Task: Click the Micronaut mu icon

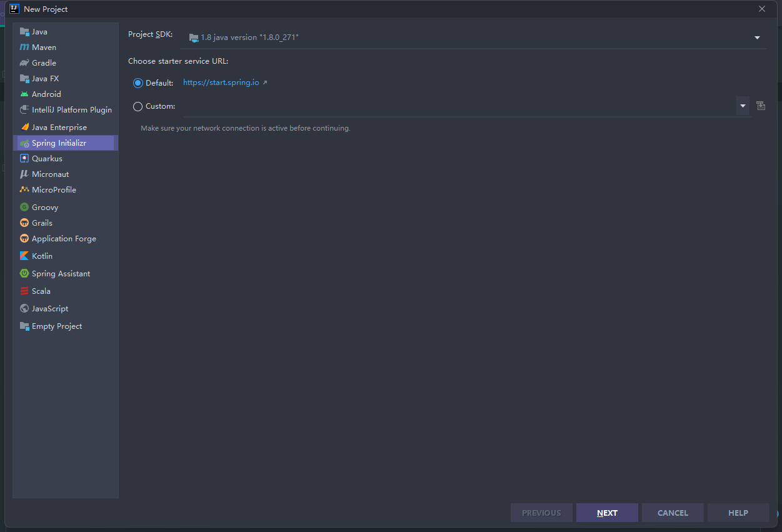Action: click(x=24, y=174)
